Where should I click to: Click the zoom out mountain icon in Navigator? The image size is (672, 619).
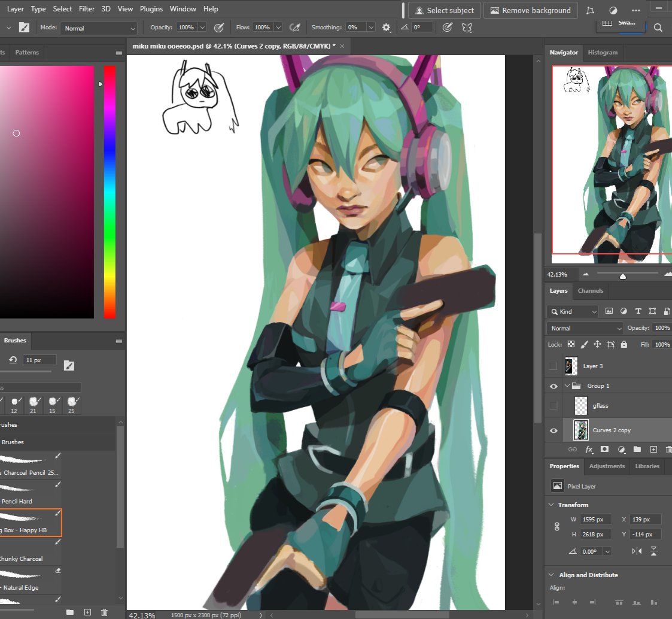(586, 274)
